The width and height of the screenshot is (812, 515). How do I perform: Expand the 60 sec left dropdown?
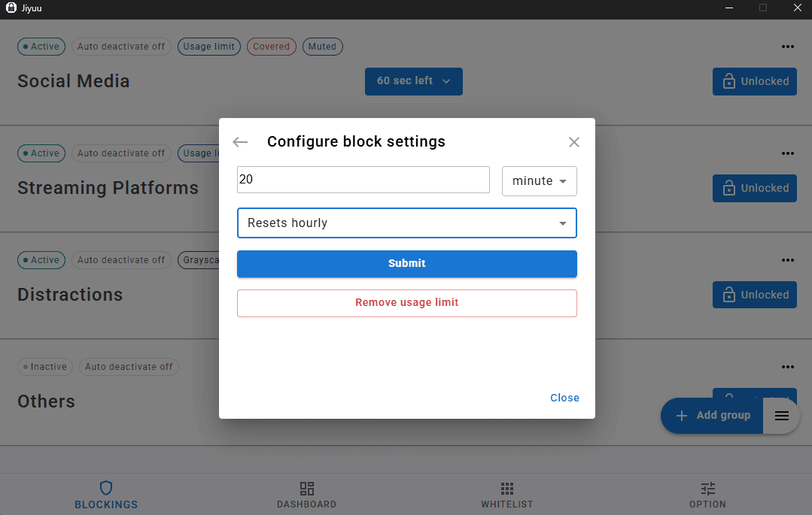[x=413, y=81]
